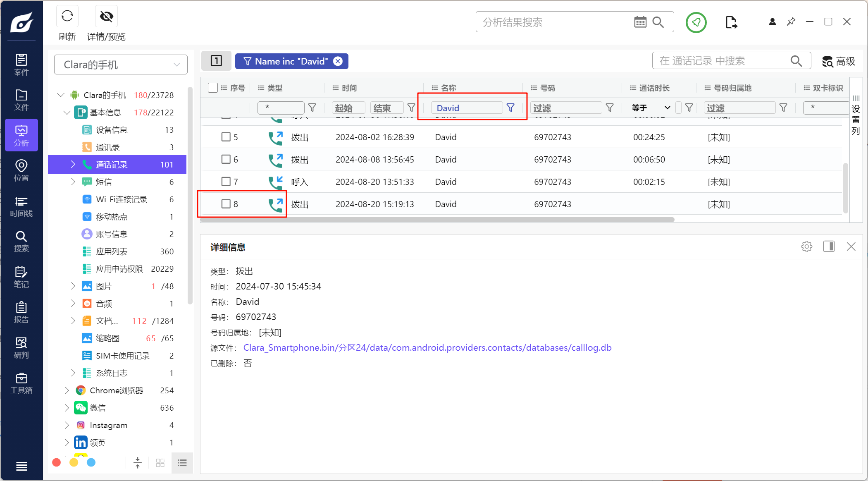This screenshot has width=868, height=481.
Task: Open the 工具箱 toolbox sidebar icon
Action: click(21, 383)
